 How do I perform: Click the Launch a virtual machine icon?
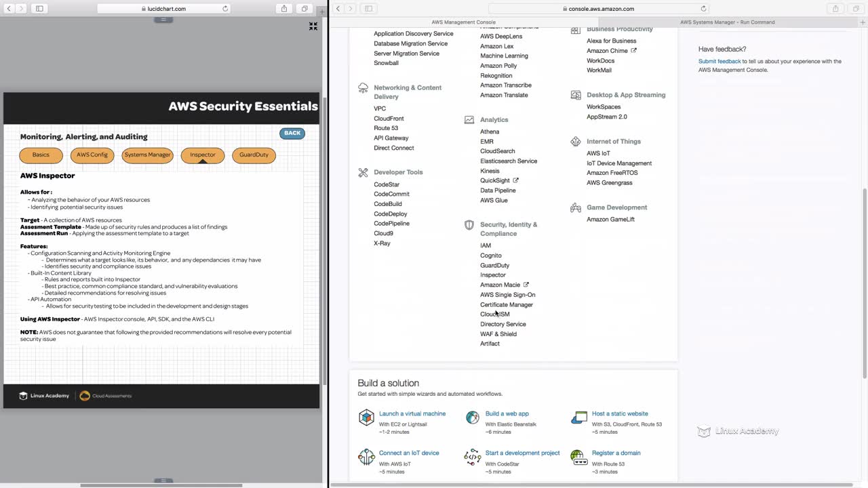(366, 418)
